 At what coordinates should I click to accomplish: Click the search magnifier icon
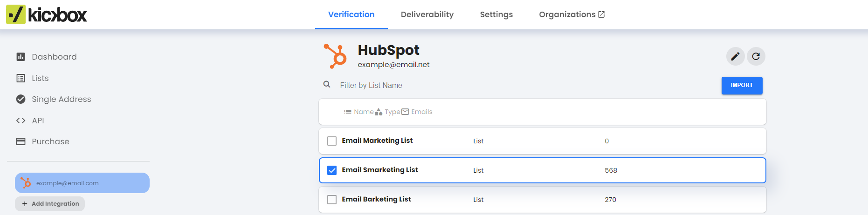click(327, 85)
